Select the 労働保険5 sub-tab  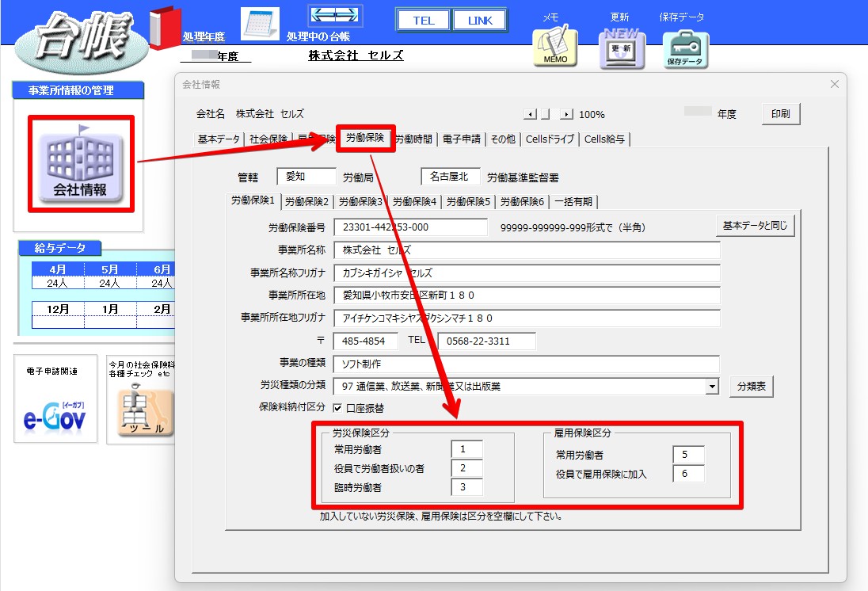click(468, 201)
